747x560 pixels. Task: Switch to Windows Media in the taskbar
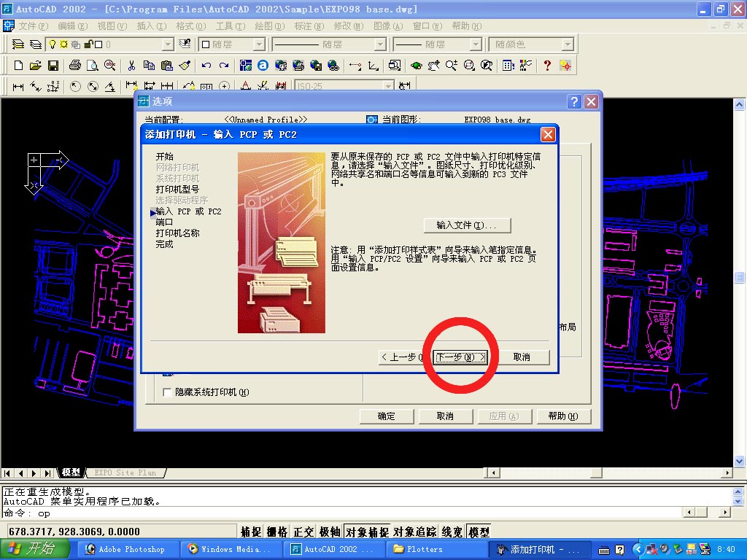pyautogui.click(x=231, y=549)
